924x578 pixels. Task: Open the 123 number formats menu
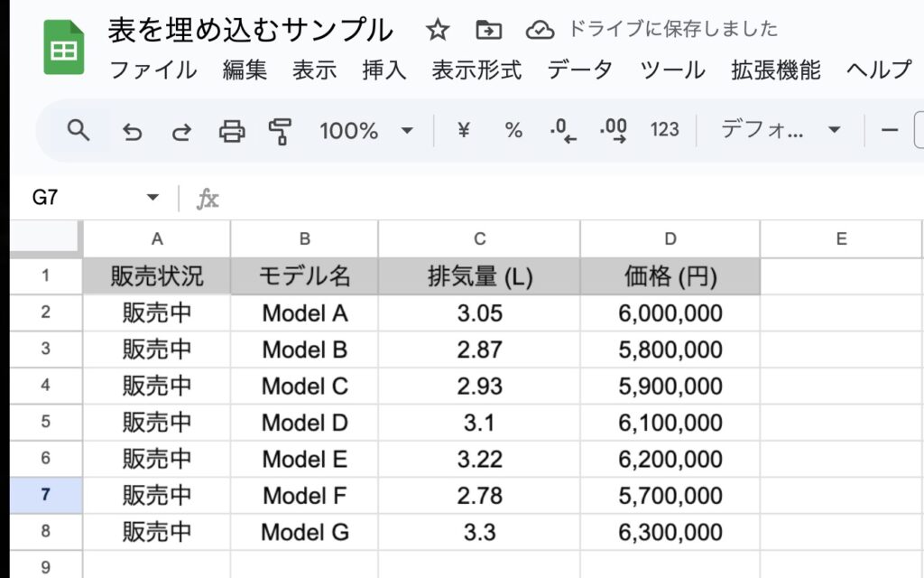(664, 131)
